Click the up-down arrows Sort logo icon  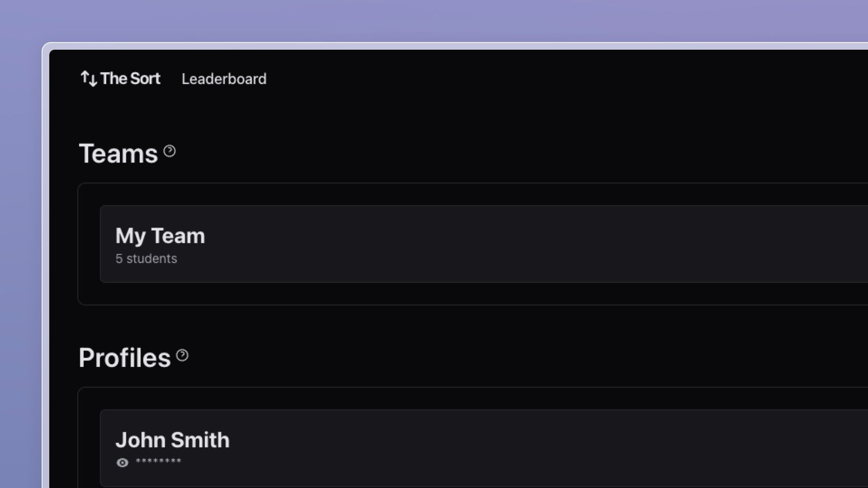point(89,79)
